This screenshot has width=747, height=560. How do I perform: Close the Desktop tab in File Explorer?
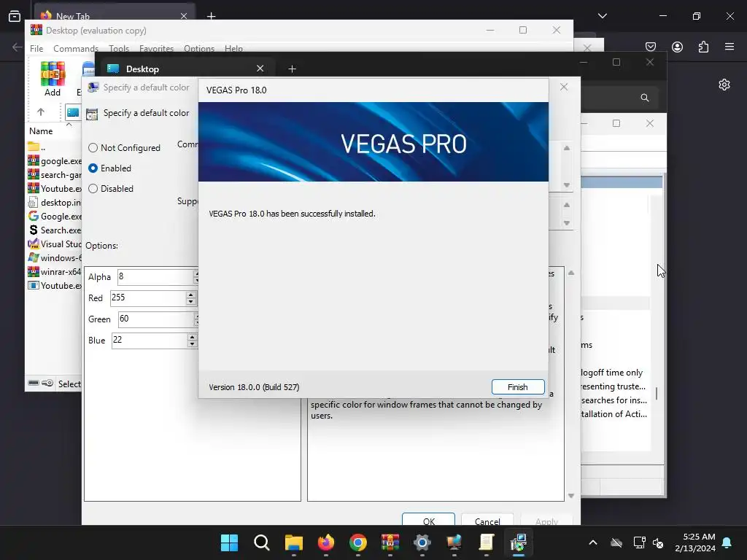(x=260, y=69)
